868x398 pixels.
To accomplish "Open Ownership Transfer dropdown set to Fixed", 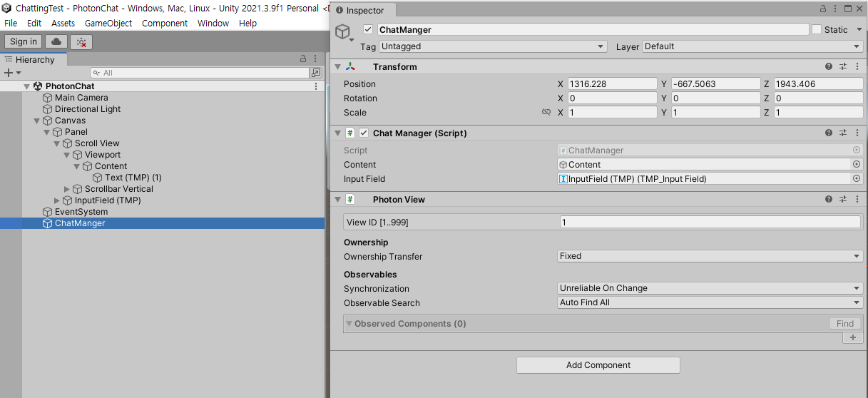I will point(710,256).
